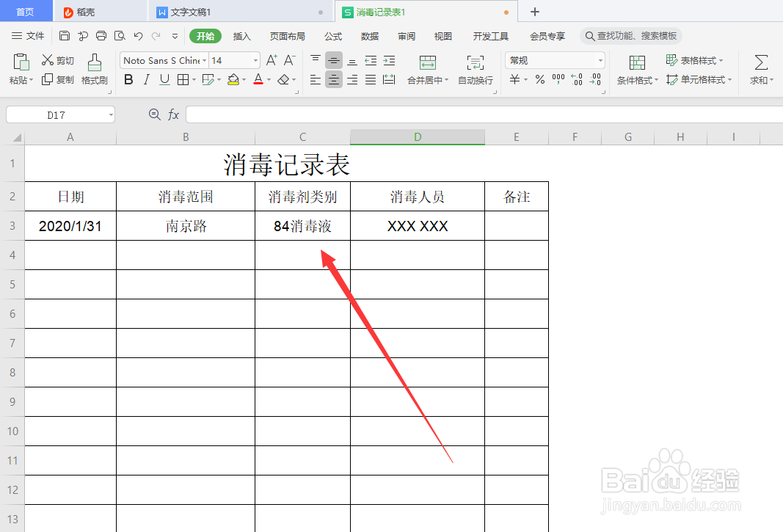The image size is (783, 532).
Task: Select the Merge and Center icon
Action: coord(428,65)
